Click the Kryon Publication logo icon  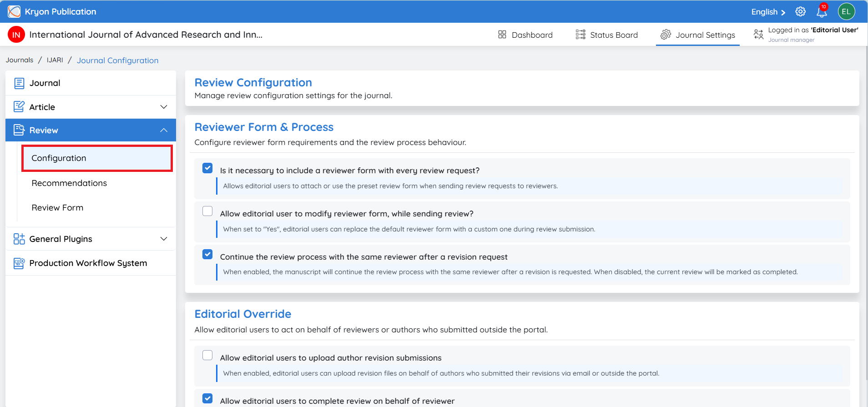pos(14,11)
